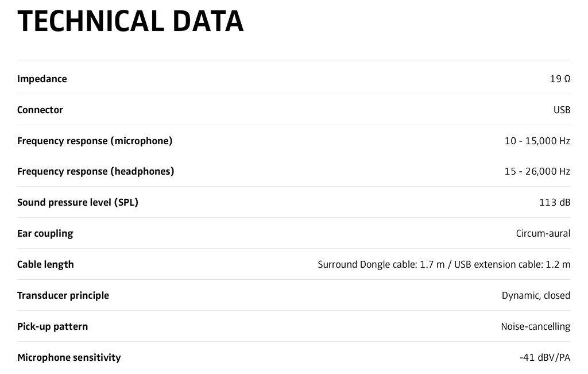Image resolution: width=588 pixels, height=374 pixels.
Task: Select the 15 - 26,000 Hz value
Action: 537,171
